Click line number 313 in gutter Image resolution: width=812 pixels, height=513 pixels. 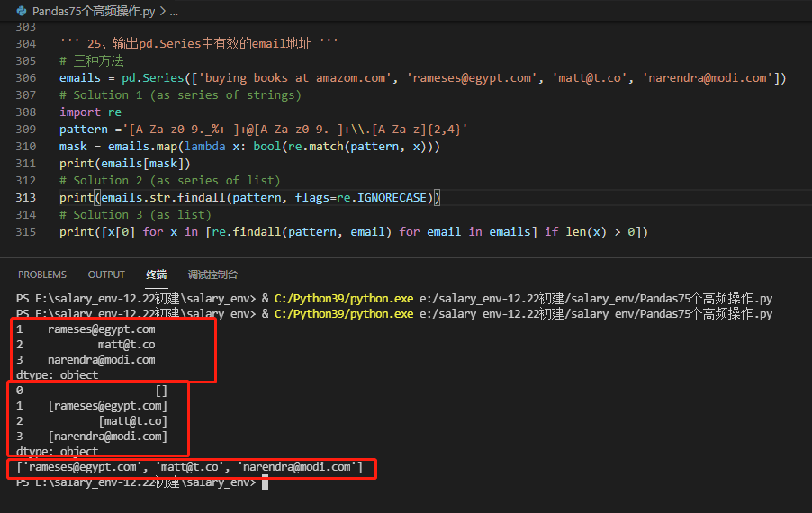click(x=26, y=197)
